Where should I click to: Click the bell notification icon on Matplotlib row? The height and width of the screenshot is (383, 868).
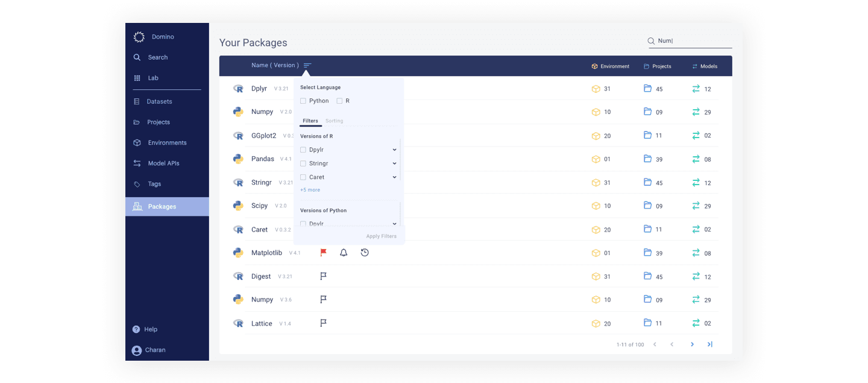344,253
